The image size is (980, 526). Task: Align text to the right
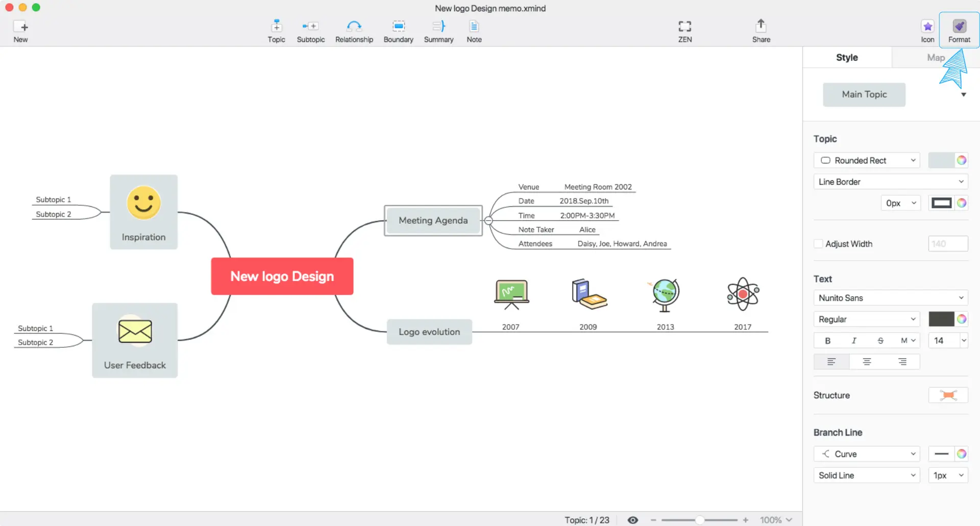[902, 362]
